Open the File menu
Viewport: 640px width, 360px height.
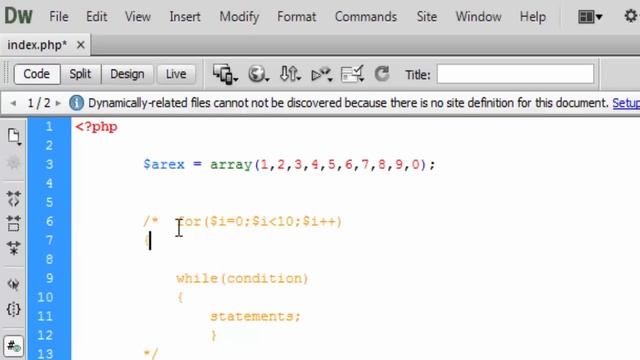pyautogui.click(x=59, y=17)
